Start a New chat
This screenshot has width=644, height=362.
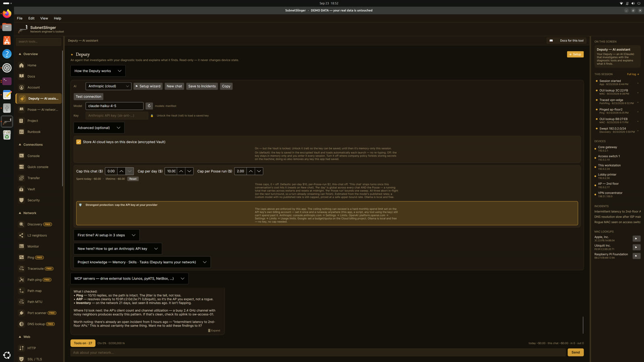coord(174,86)
